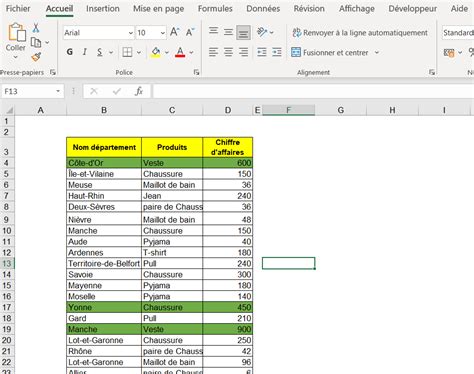The image size is (474, 374).
Task: Switch to Données tab
Action: point(263,8)
